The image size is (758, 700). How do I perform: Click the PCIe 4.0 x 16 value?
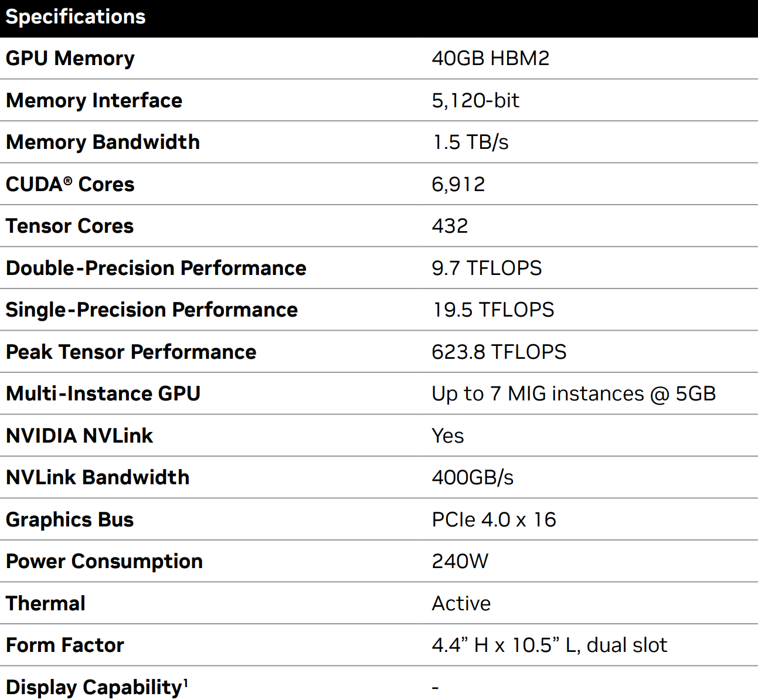tap(494, 519)
